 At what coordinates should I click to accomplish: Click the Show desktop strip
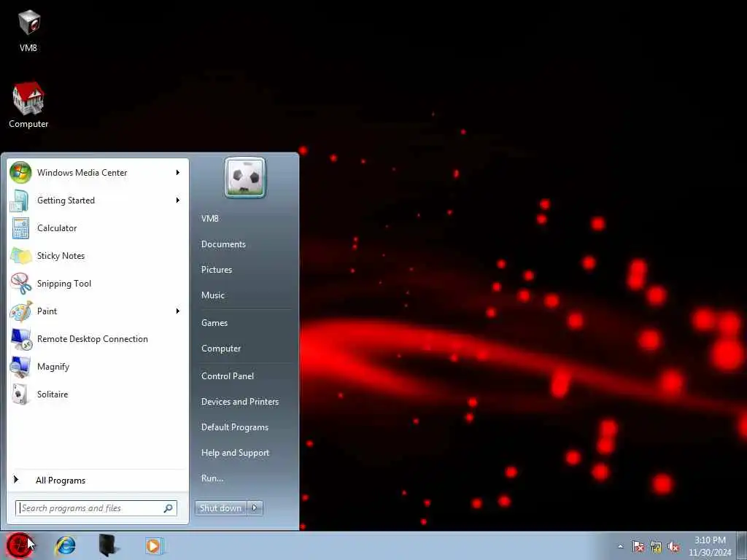742,545
